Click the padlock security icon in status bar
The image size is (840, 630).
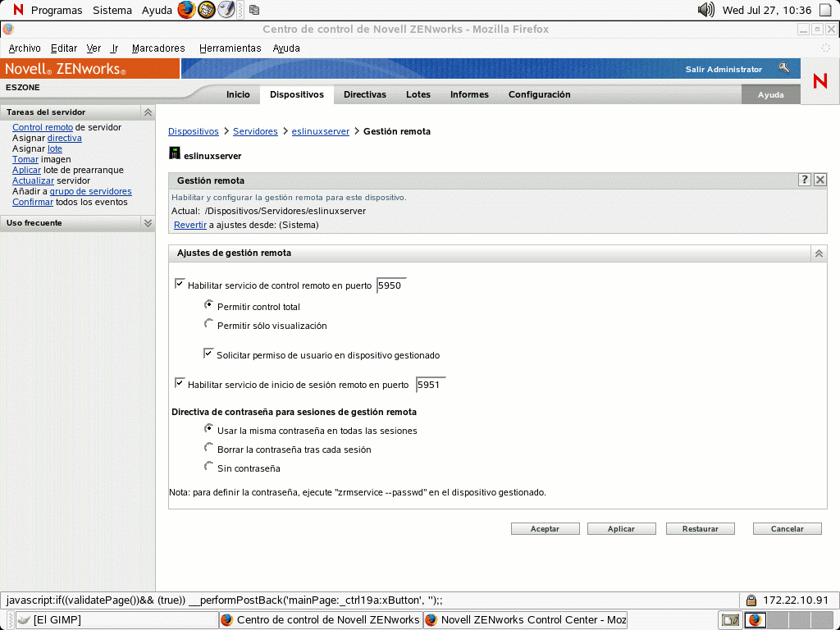(x=751, y=600)
